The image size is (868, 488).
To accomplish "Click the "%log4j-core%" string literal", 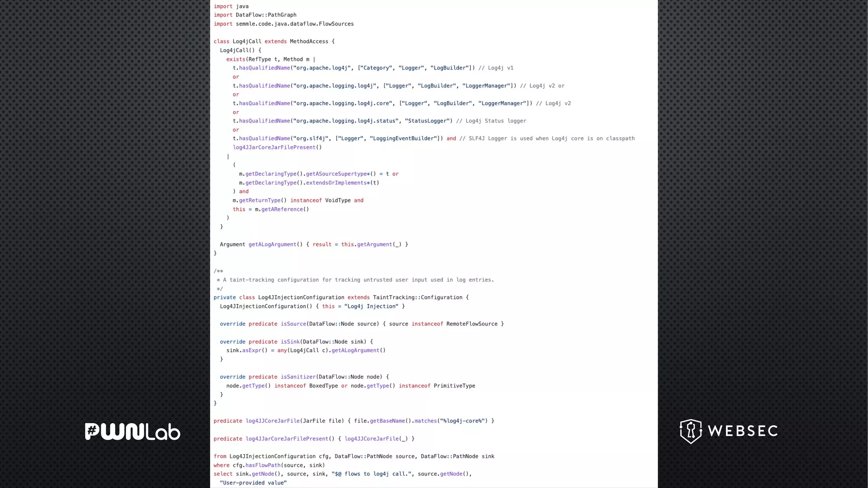I will pos(463,421).
